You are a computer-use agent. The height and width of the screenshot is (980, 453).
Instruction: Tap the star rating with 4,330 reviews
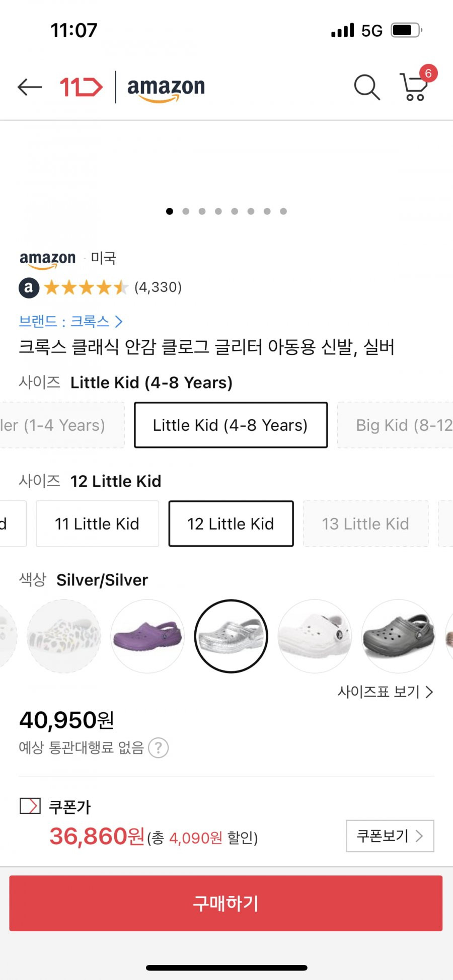coord(101,287)
